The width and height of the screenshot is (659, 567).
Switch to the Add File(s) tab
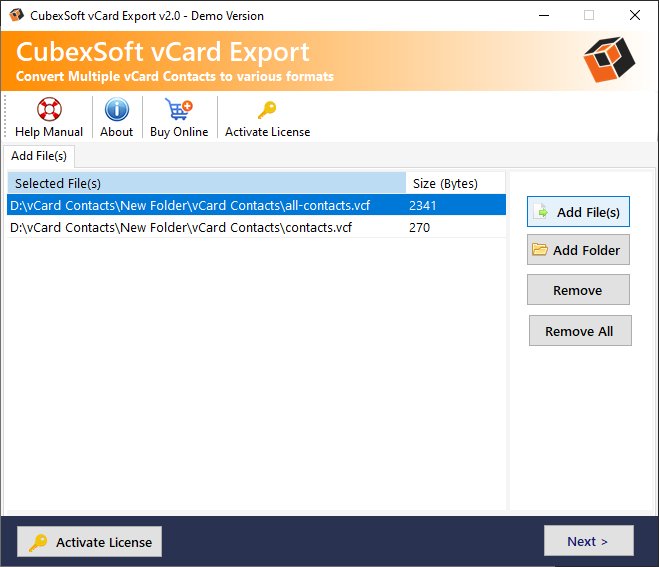[x=39, y=156]
